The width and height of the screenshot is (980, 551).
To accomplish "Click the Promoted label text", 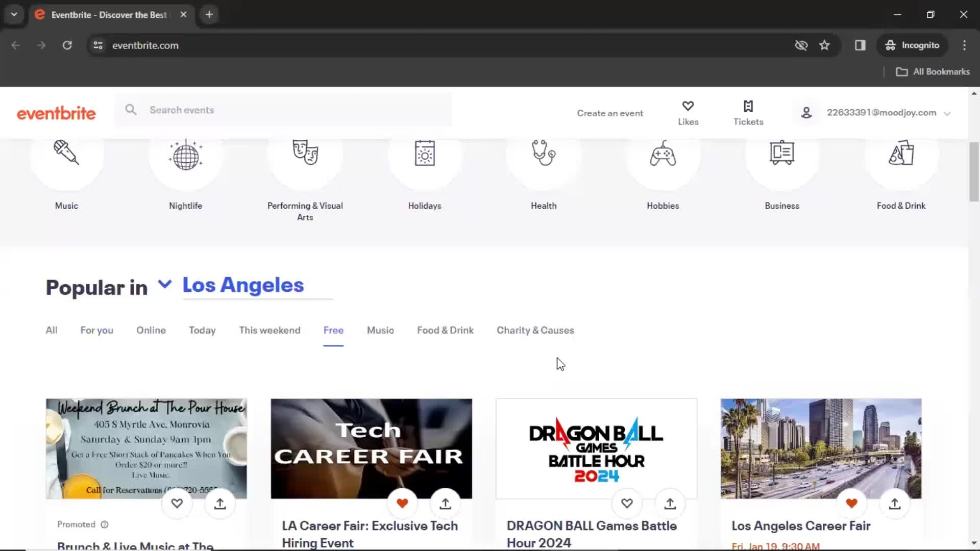I will point(76,524).
